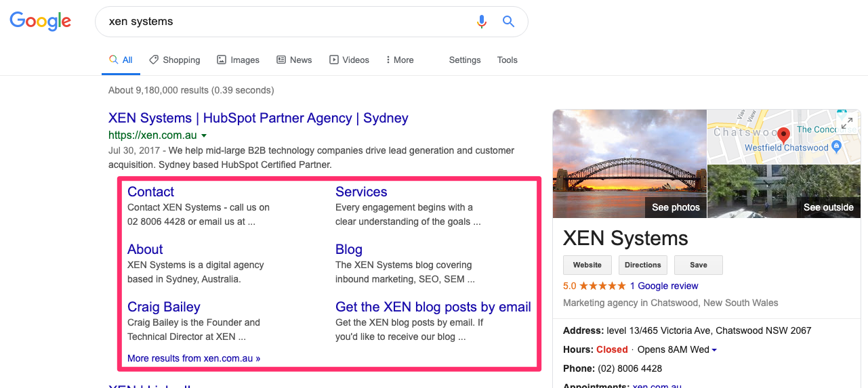
Task: Click the XEN Systems panel title
Action: 625,238
